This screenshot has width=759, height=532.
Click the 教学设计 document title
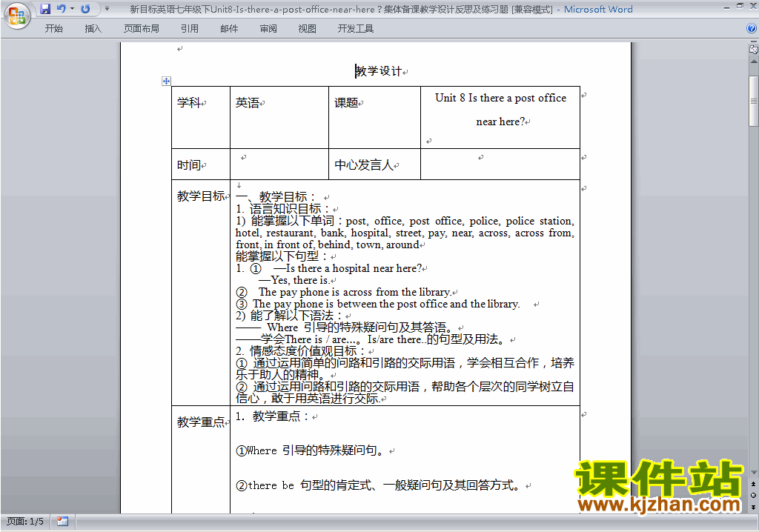(379, 71)
